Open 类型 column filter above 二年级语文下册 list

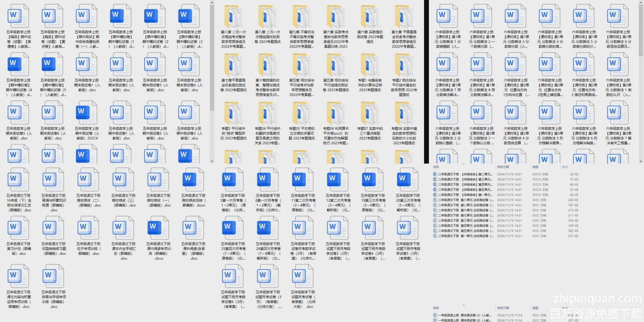[535, 167]
